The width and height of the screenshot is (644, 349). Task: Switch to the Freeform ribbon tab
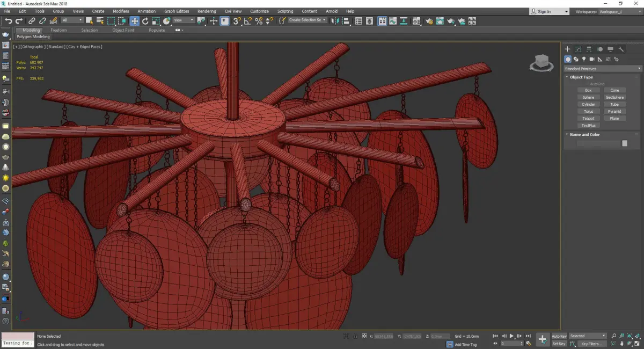58,30
